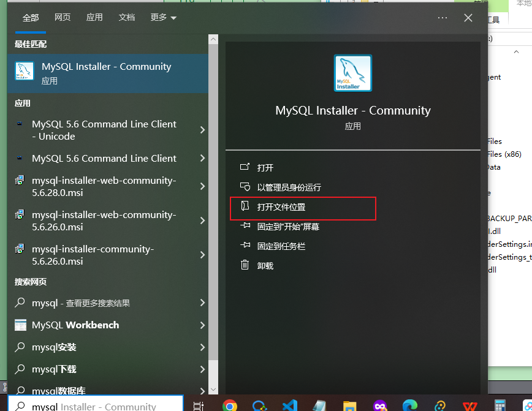
Task: Click the 打开 open icon
Action: (x=245, y=167)
